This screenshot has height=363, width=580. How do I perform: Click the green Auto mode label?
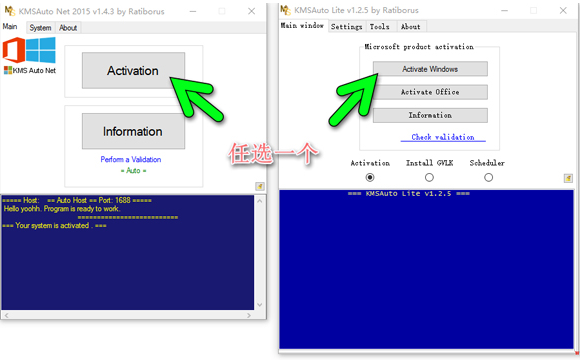[x=133, y=171]
